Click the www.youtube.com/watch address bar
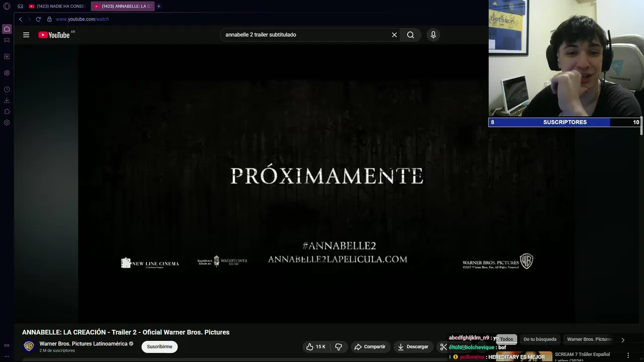 (x=83, y=19)
